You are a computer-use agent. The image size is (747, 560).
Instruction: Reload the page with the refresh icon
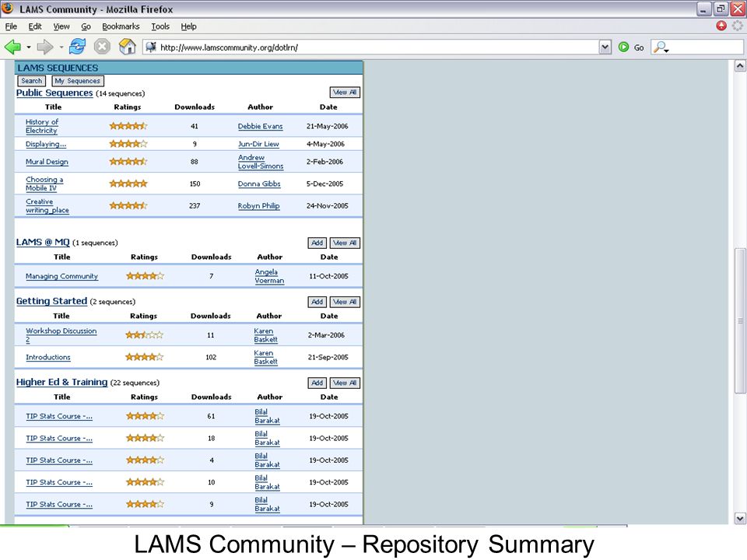pyautogui.click(x=77, y=47)
